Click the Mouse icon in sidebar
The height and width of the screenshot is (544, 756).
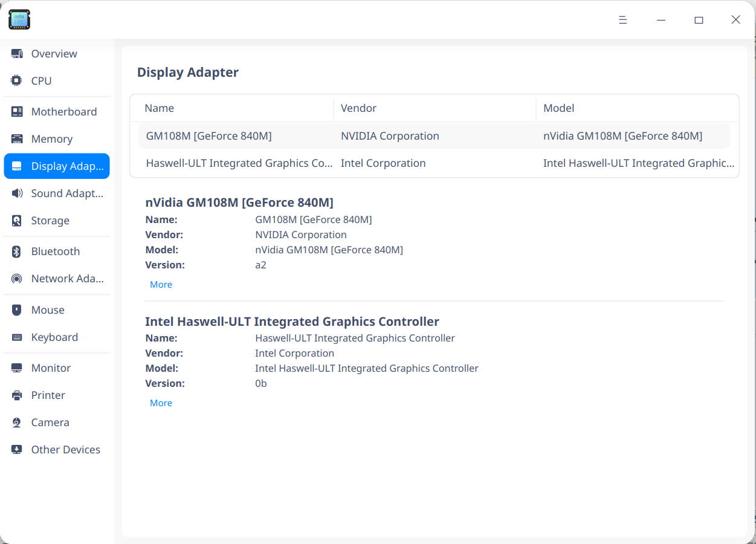(x=17, y=310)
